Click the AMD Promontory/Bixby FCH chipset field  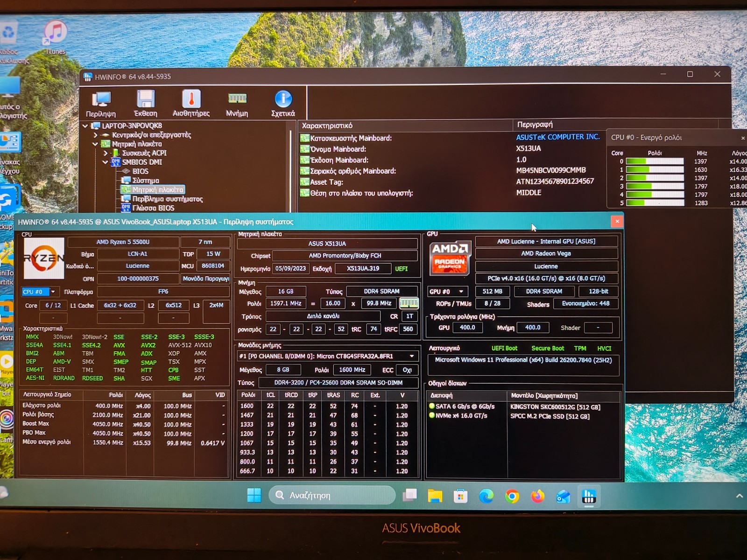[345, 256]
